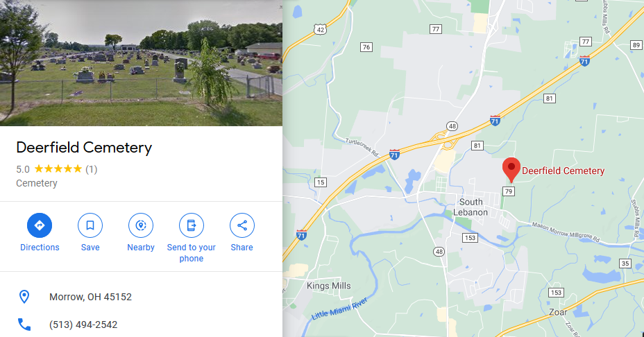The width and height of the screenshot is (644, 337).
Task: Click the South Lebanon town label
Action: pyautogui.click(x=471, y=207)
